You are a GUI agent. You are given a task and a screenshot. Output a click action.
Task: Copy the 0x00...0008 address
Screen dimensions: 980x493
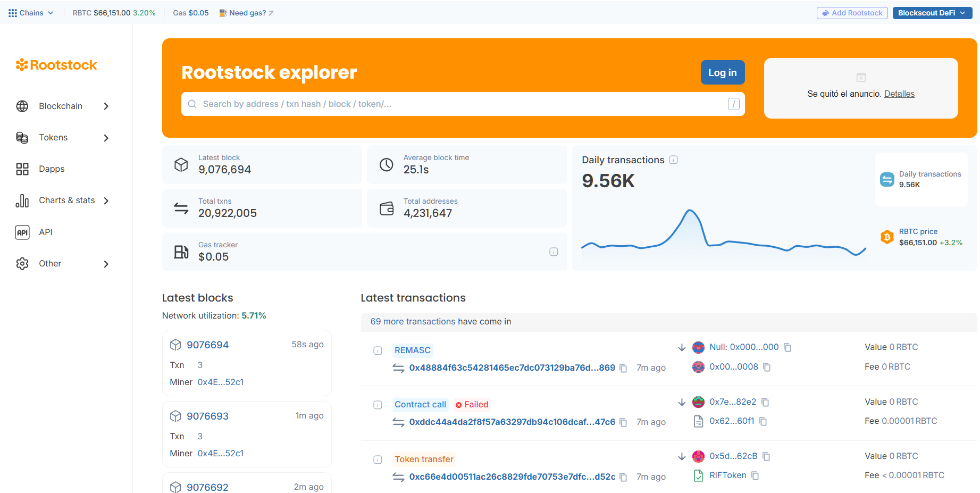tap(767, 367)
